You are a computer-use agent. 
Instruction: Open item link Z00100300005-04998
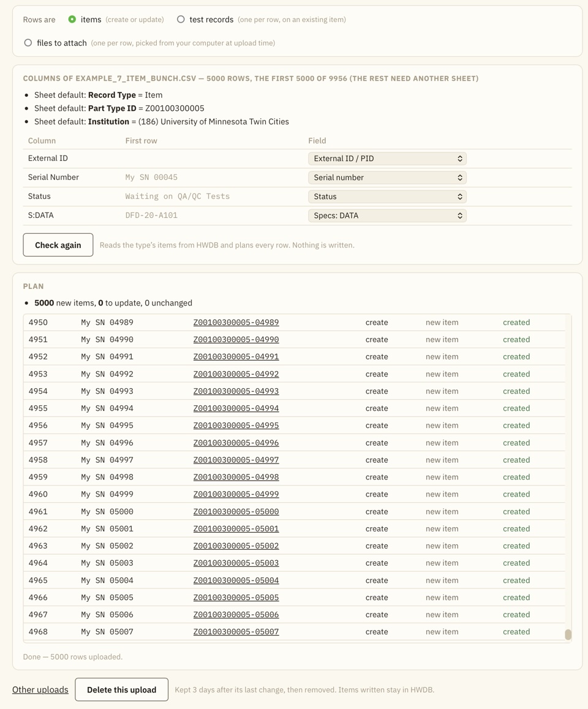click(236, 477)
